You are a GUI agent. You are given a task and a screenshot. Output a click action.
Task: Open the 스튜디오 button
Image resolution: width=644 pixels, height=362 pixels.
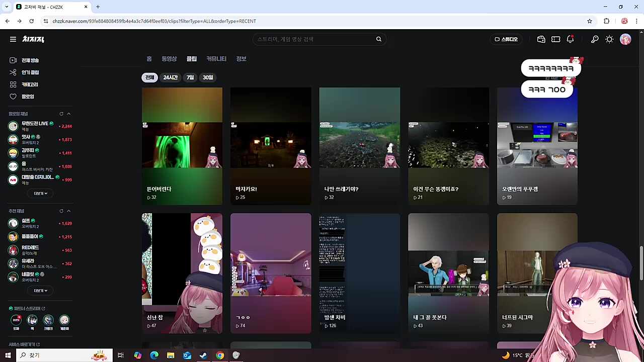[x=506, y=39]
